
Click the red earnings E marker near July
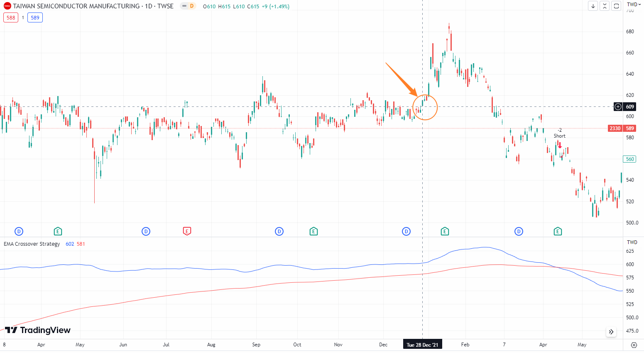[x=187, y=231]
